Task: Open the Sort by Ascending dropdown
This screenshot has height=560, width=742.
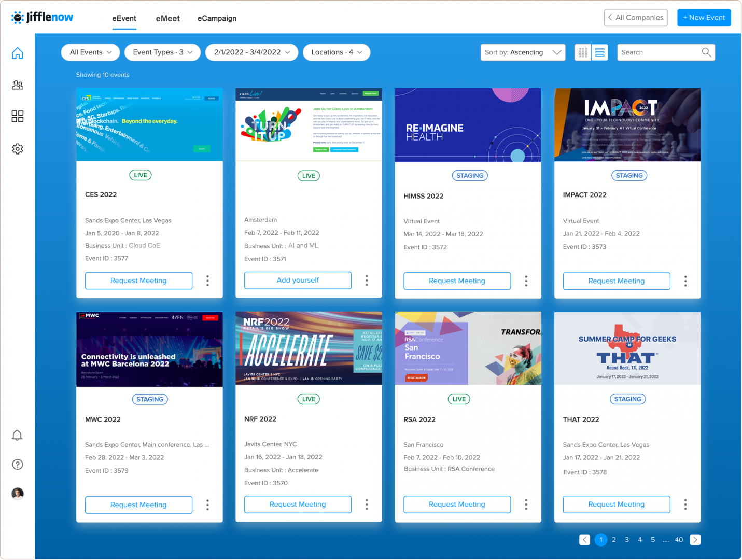Action: tap(523, 52)
